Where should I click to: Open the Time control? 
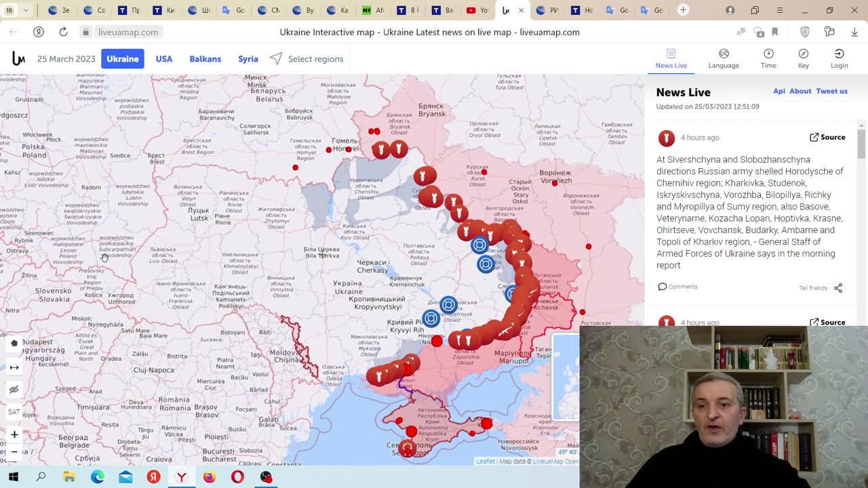click(x=768, y=59)
